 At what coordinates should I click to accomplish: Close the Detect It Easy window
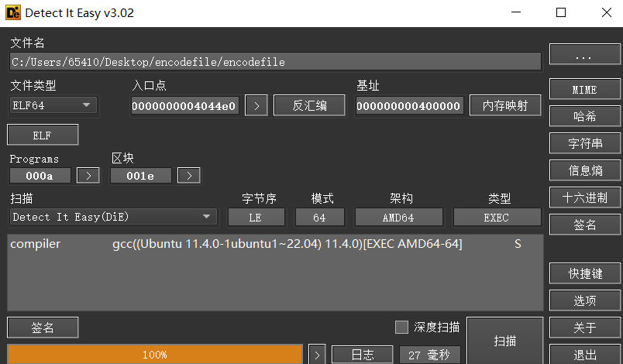(x=606, y=12)
